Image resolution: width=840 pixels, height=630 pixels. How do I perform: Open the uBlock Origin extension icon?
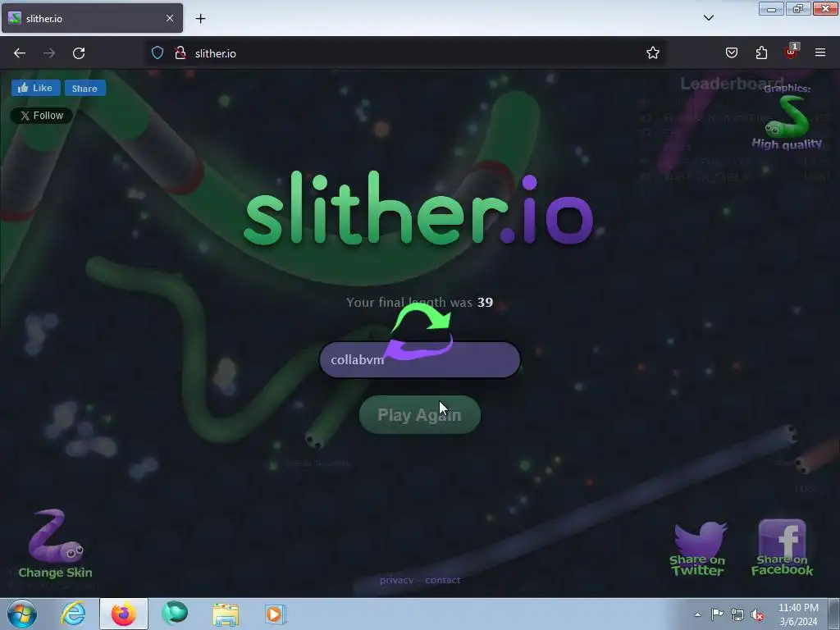point(792,52)
